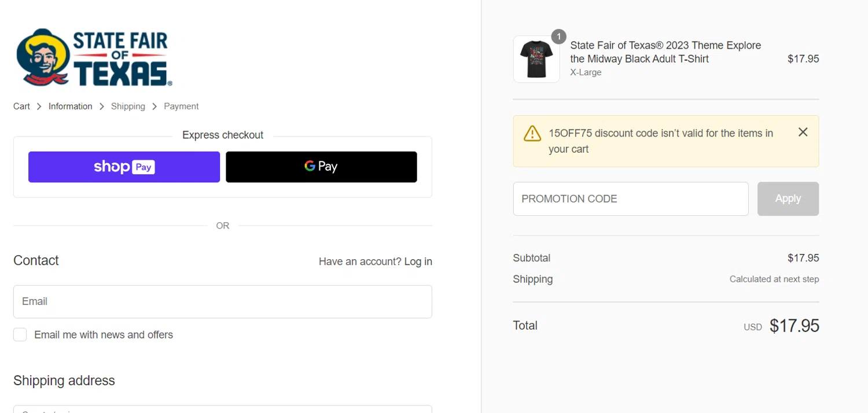Image resolution: width=868 pixels, height=413 pixels.
Task: Focus the Email contact field
Action: click(222, 301)
